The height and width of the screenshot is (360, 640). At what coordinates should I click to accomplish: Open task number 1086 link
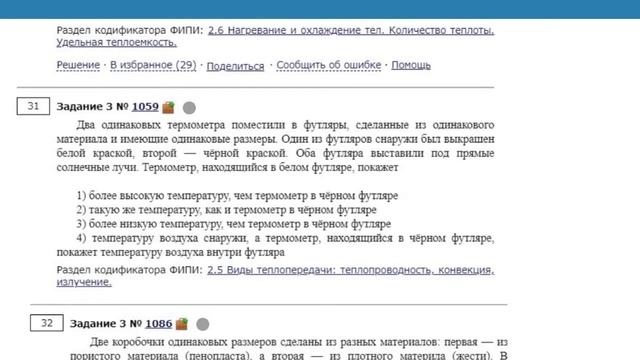click(158, 324)
